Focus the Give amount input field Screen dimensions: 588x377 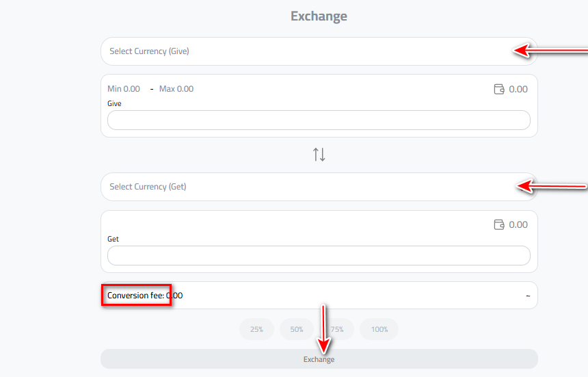click(x=319, y=120)
